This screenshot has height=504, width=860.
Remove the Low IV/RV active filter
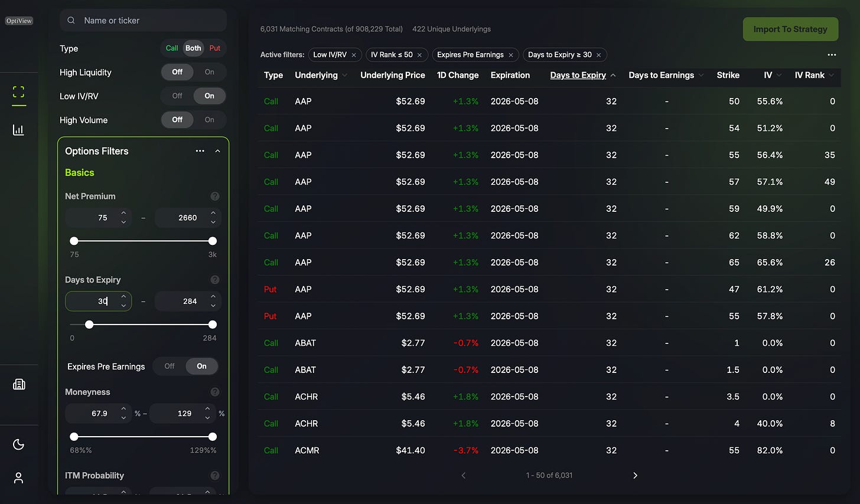pos(354,55)
